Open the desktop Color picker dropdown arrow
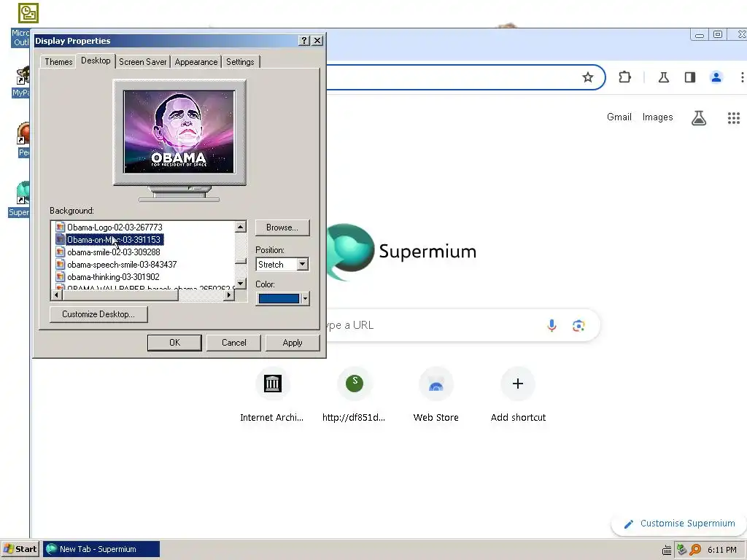 coord(305,298)
